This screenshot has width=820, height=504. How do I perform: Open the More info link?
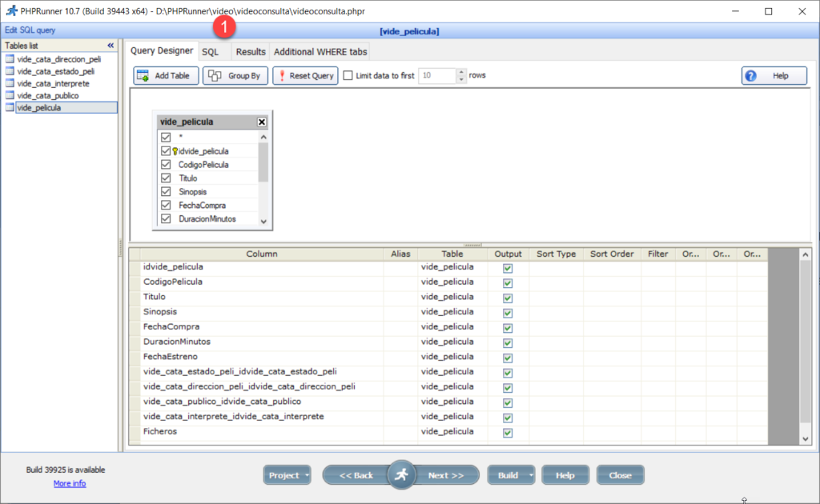coord(70,483)
